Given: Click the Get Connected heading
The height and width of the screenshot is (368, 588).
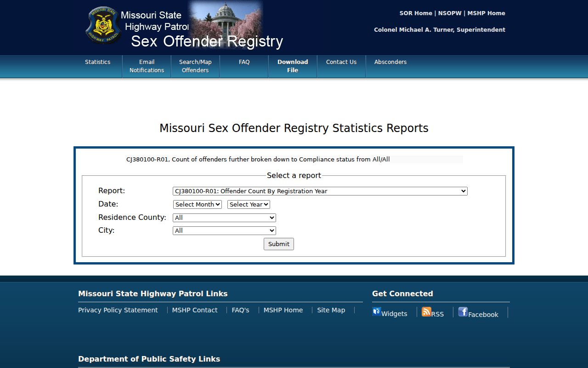Looking at the screenshot, I should (402, 293).
